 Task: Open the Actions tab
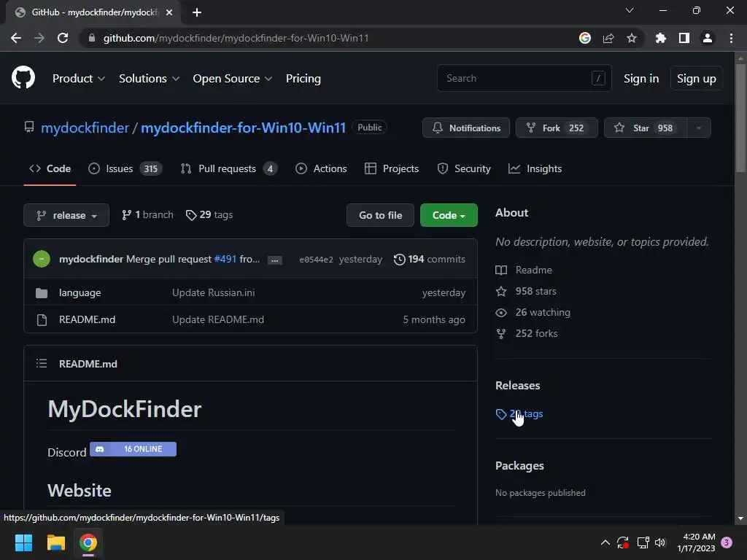(x=321, y=168)
